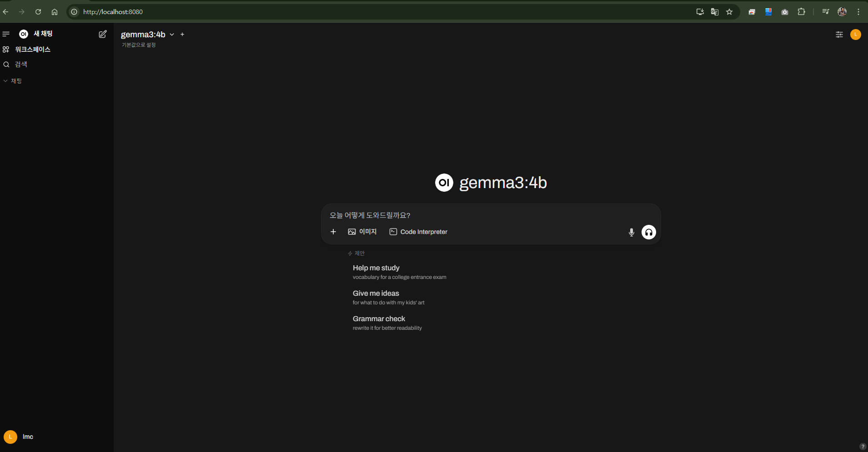This screenshot has height=452, width=868.
Task: Select the Help me study suggestion
Action: [400, 272]
